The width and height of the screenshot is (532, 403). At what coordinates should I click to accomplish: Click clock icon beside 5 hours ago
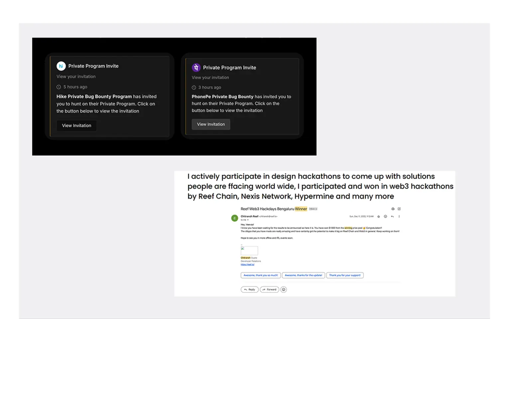pos(59,87)
